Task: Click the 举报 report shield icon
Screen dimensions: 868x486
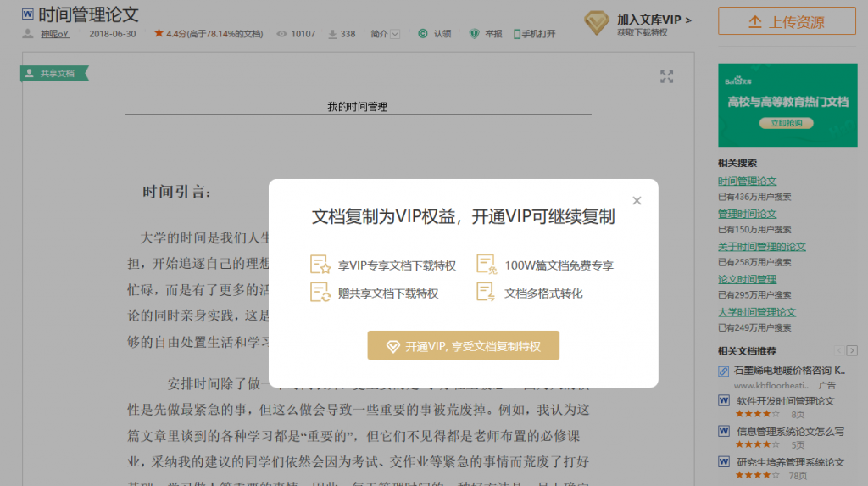Action: [475, 34]
